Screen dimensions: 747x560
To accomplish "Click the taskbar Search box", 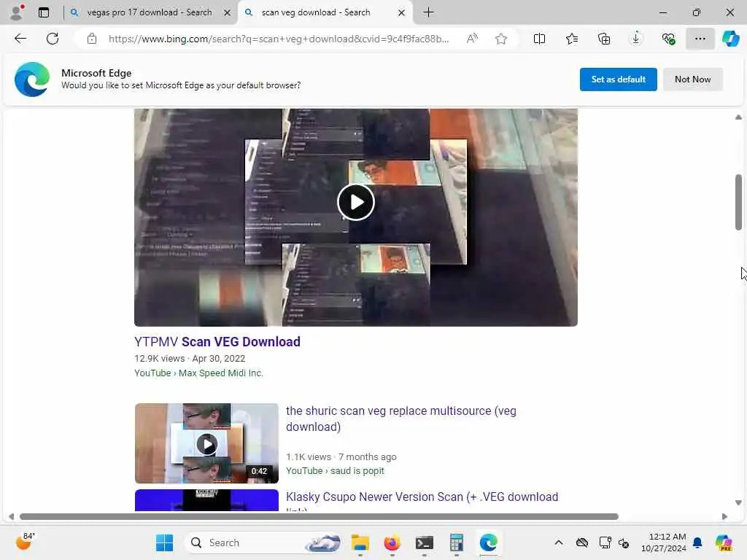I will 263,542.
